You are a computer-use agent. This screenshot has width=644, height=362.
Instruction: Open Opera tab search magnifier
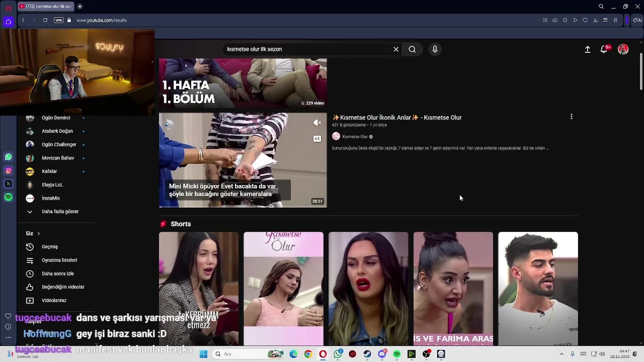[601, 7]
